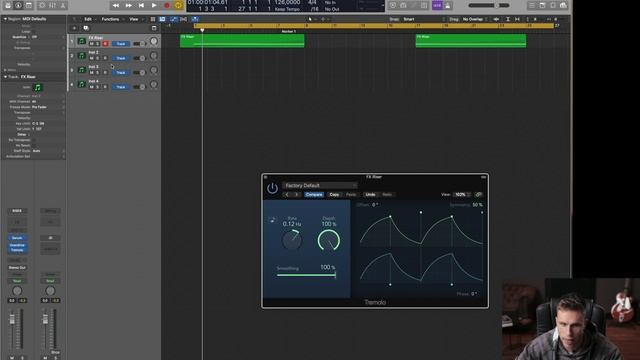
Task: Click the Catch Playhead button
Action: pyautogui.click(x=195, y=19)
